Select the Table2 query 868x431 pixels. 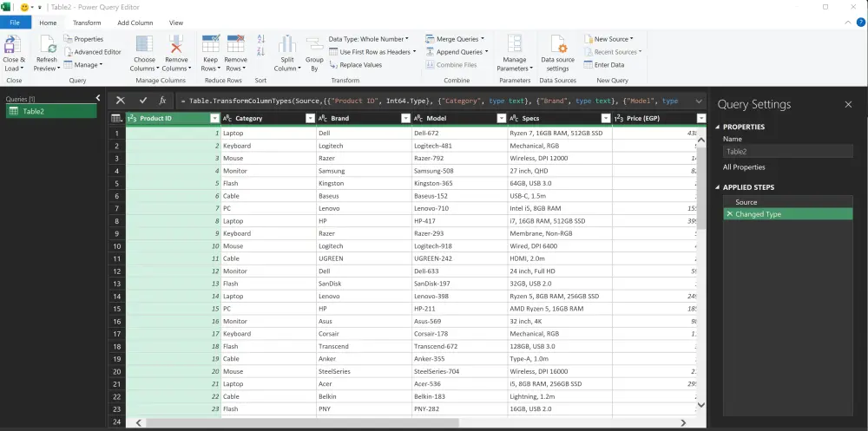coord(51,111)
